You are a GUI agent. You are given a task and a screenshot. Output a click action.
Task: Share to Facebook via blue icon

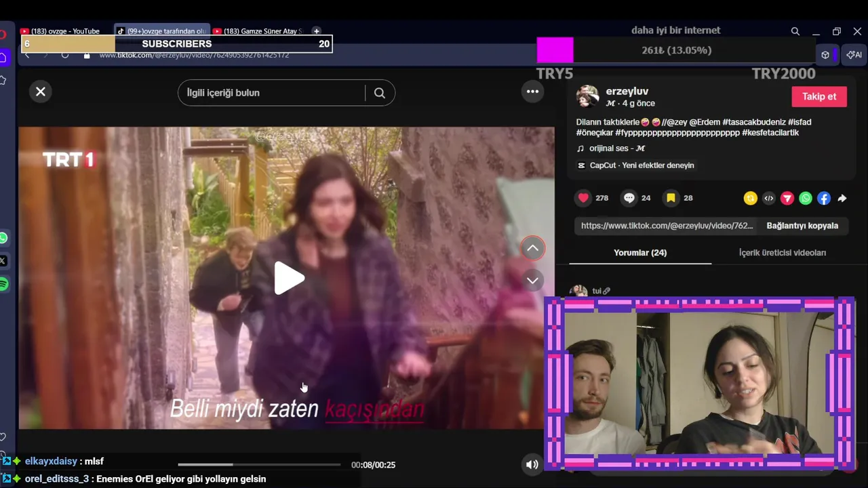point(823,198)
